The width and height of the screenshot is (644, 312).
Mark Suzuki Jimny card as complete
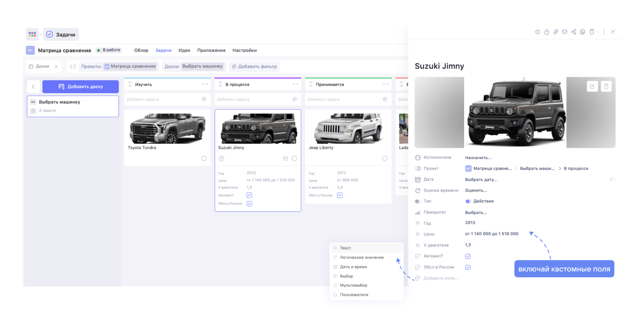294,158
